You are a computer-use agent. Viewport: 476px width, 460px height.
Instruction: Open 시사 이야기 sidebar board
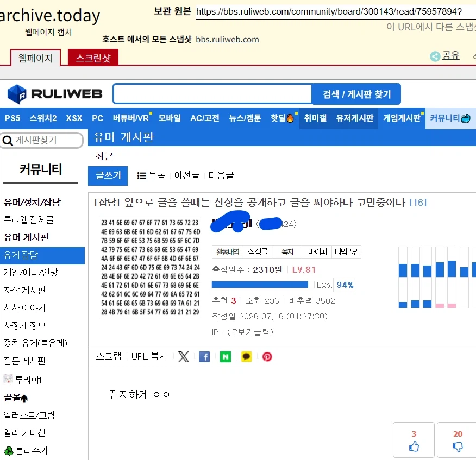pos(24,308)
